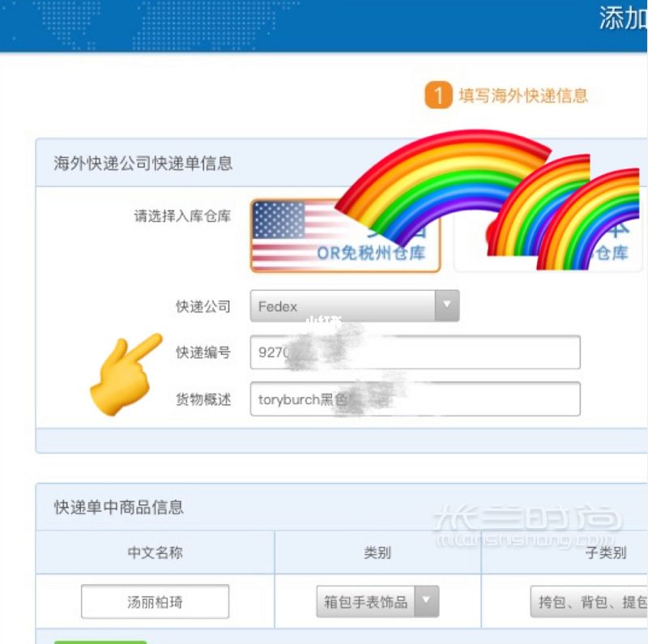Open the 挎包、背包、提包 subcategory dropdown
Screen dimensions: 648x644
click(590, 602)
